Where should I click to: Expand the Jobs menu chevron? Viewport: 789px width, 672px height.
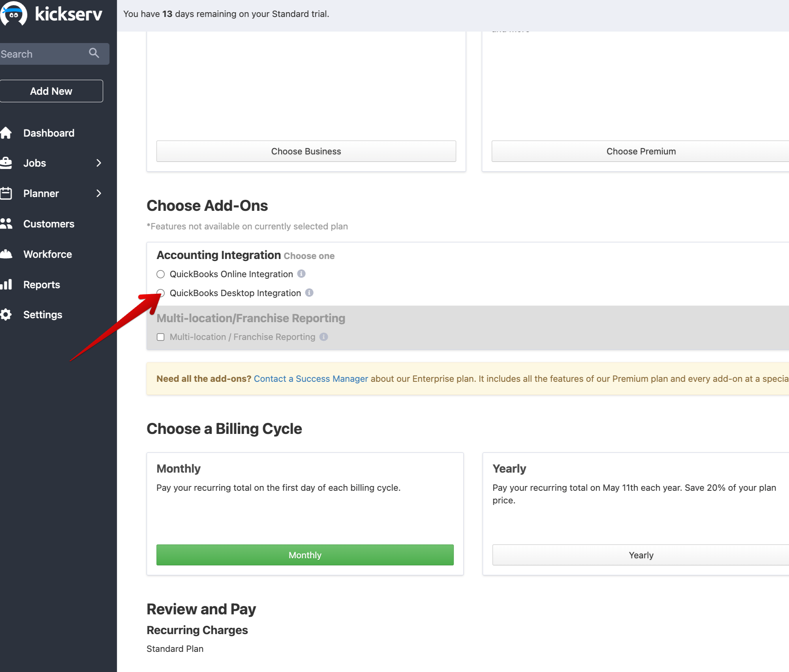(99, 163)
